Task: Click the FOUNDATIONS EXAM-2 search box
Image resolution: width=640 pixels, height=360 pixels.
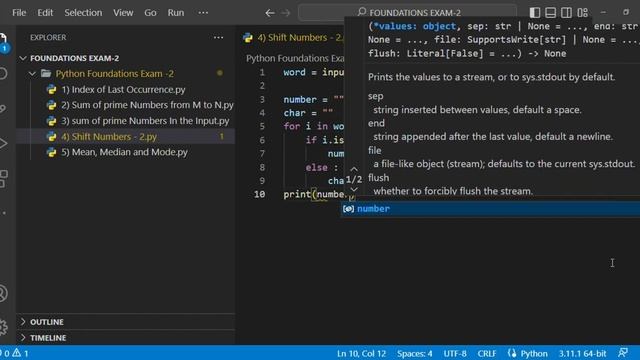Action: coord(407,13)
